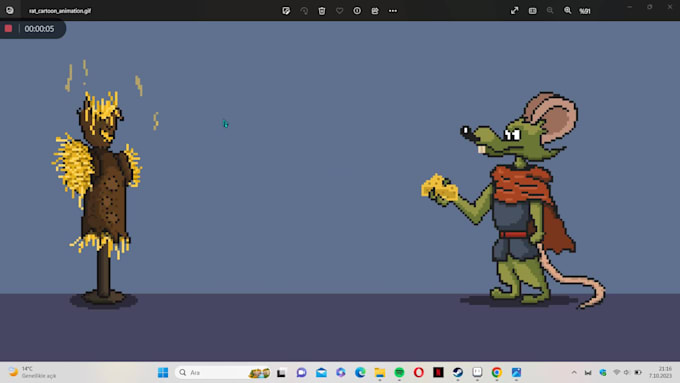Open the file info icon
Viewport: 680px width, 383px height.
click(357, 11)
